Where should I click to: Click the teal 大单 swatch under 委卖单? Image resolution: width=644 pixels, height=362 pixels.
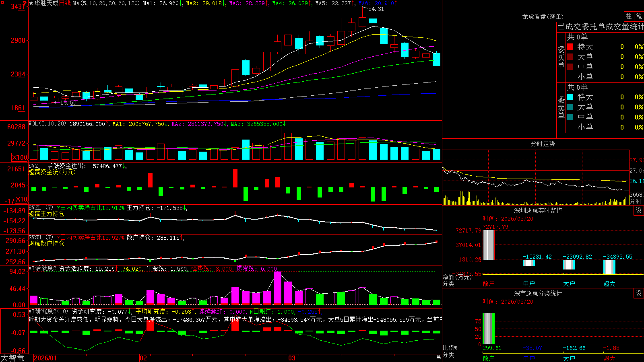[570, 107]
